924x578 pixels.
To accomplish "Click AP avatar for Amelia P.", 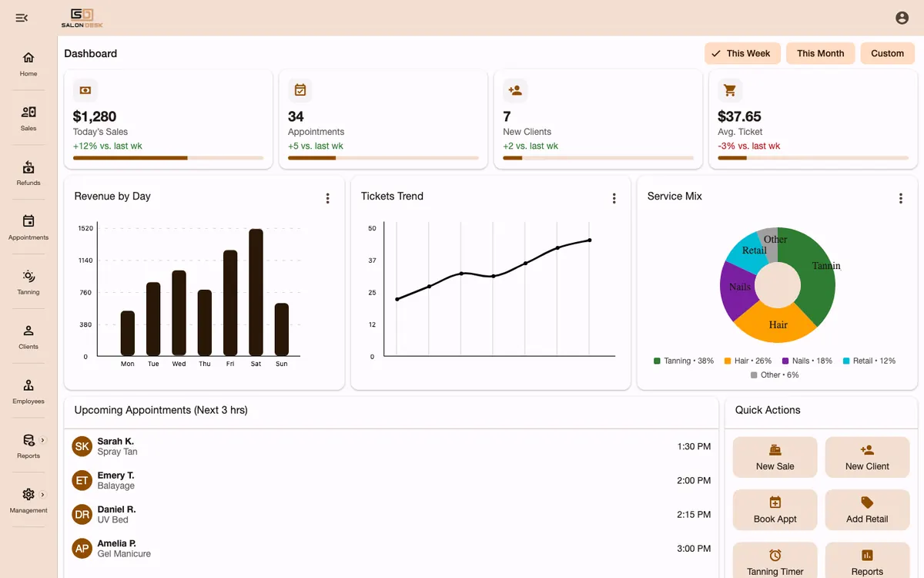I will pos(82,549).
